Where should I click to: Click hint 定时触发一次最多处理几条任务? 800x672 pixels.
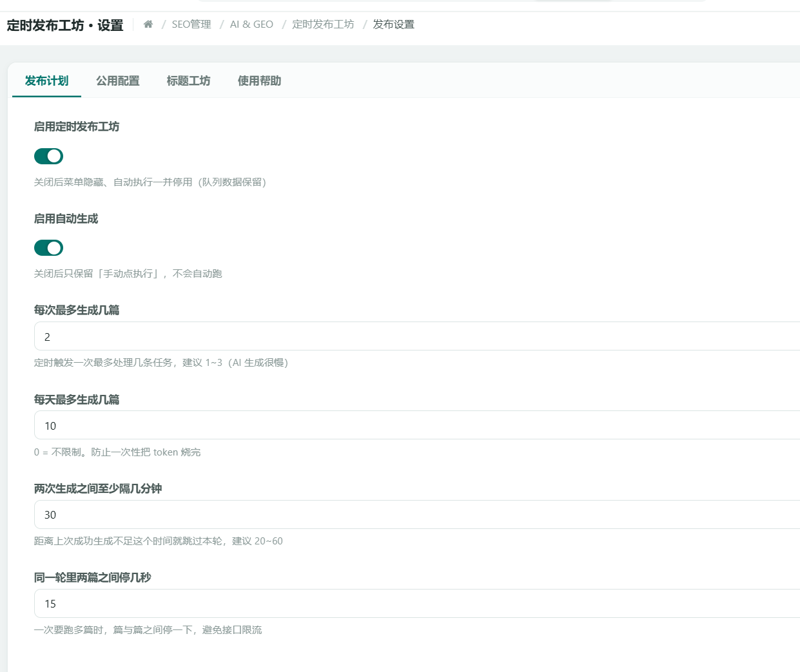[x=161, y=363]
